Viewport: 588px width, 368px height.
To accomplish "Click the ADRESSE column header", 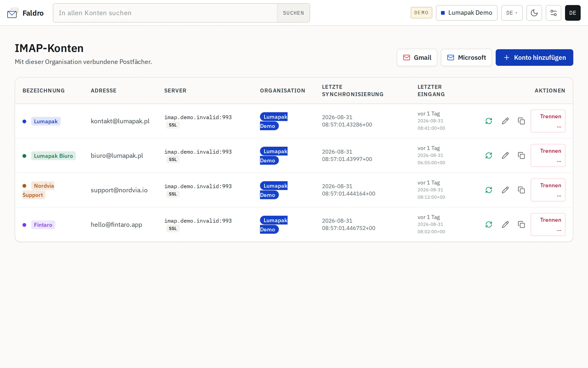I will [104, 91].
